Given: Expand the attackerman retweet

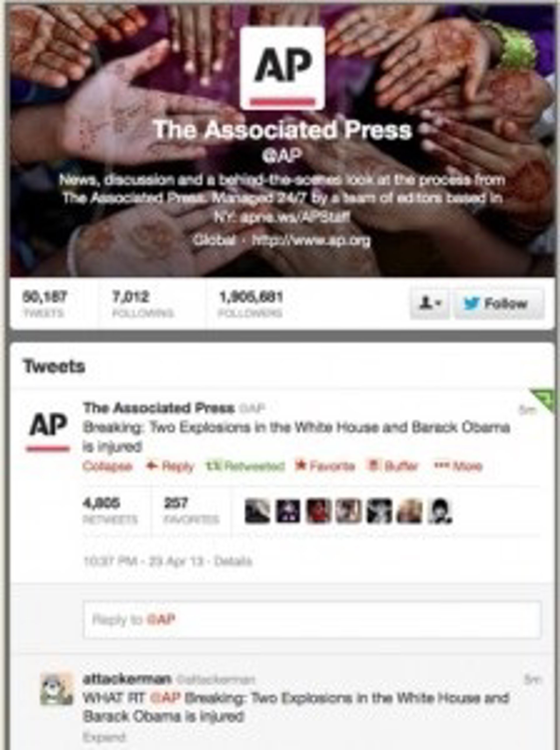Looking at the screenshot, I should coord(104,737).
